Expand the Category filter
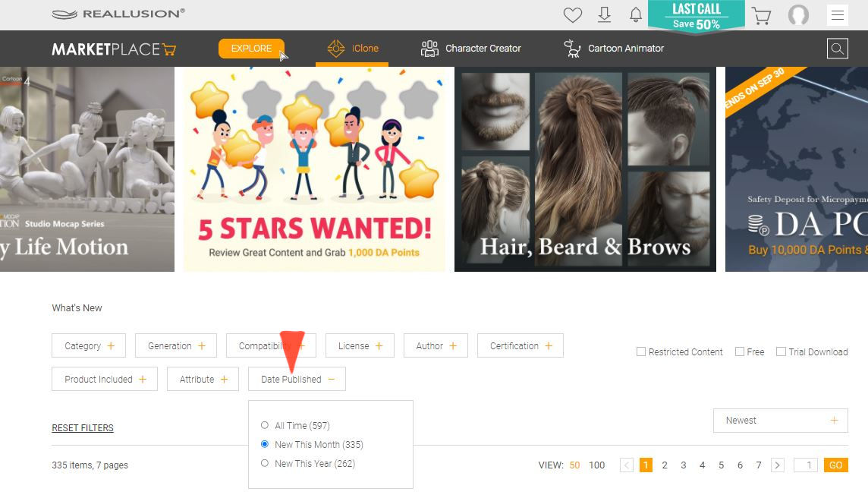Viewport: 868px width, 495px height. click(x=89, y=345)
